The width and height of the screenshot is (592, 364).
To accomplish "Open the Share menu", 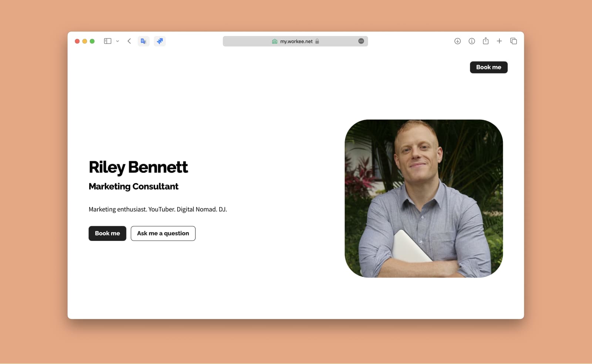I will 486,41.
